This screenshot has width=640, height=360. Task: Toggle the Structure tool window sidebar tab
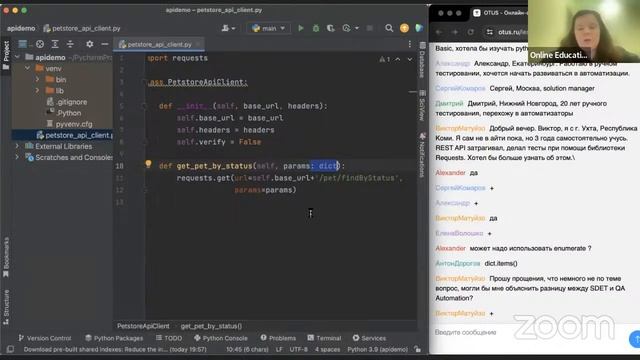tap(6, 307)
